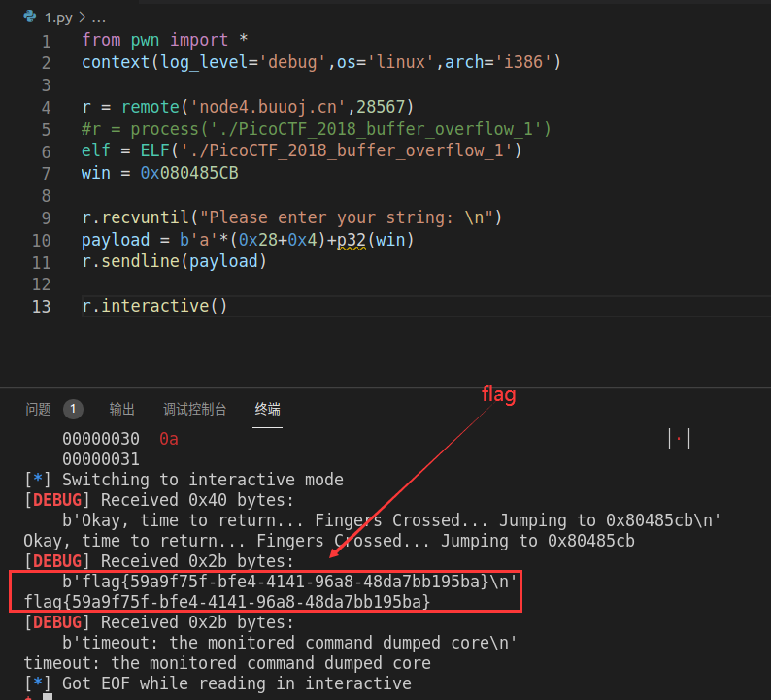Image resolution: width=771 pixels, height=700 pixels.
Task: Click terminal line 'Switching to interactive mode'
Action: point(203,480)
